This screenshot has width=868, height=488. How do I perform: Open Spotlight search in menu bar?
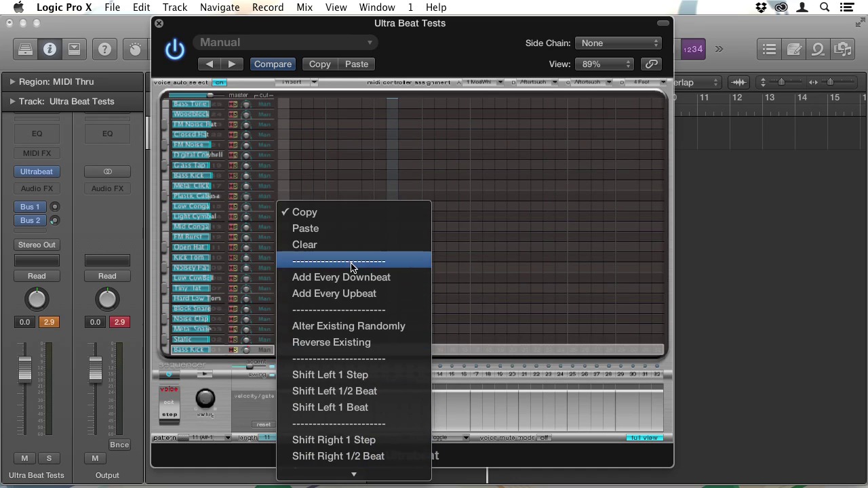click(825, 7)
